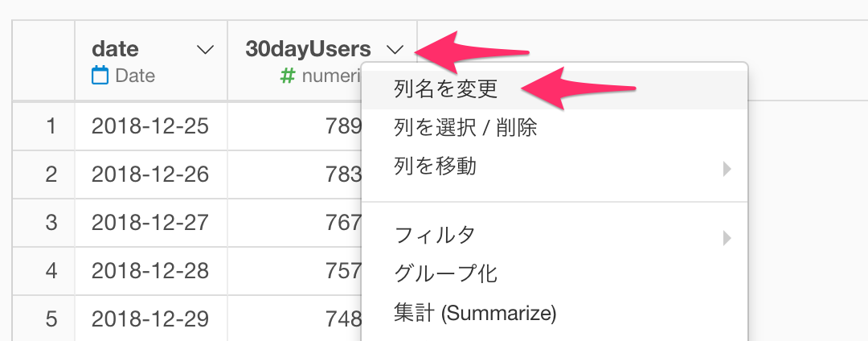Expand the フィルタ submenu arrow
The width and height of the screenshot is (868, 341).
pos(727,239)
